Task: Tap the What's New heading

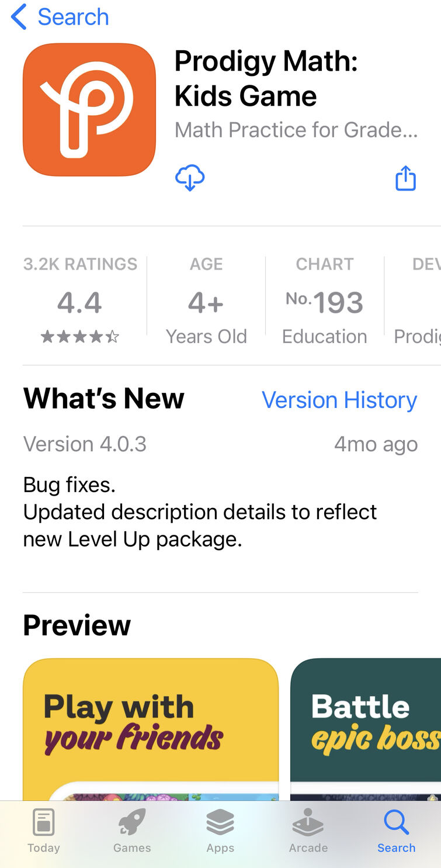Action: [x=103, y=399]
